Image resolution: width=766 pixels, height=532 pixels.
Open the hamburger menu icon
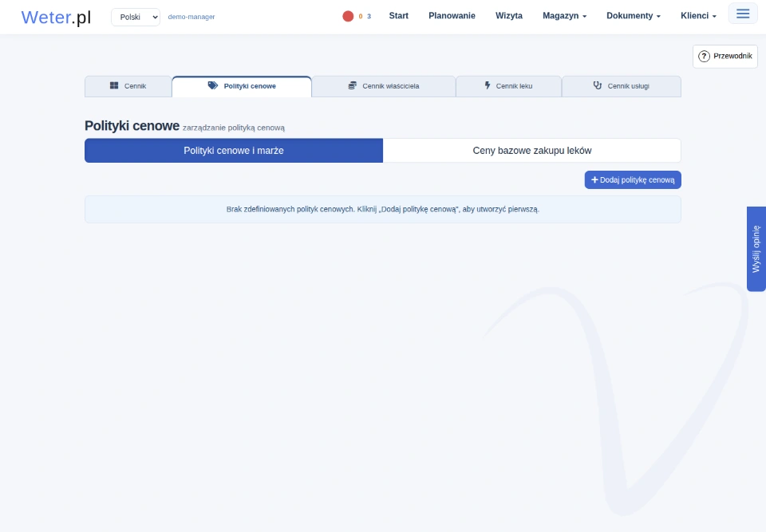pos(743,14)
